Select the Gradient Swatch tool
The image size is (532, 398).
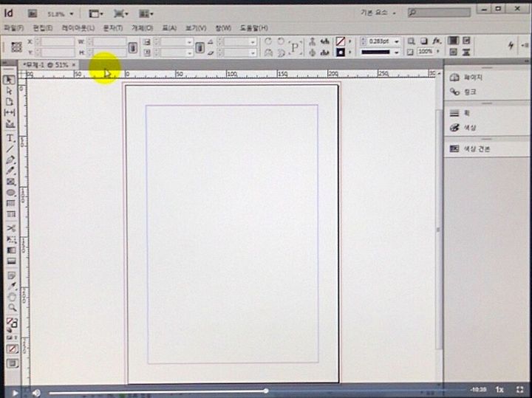click(11, 250)
